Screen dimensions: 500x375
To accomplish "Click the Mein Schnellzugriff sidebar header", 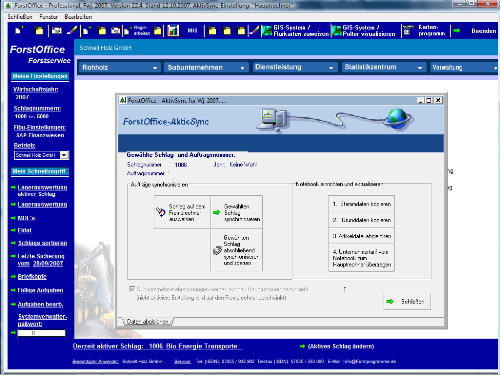I will pyautogui.click(x=40, y=171).
